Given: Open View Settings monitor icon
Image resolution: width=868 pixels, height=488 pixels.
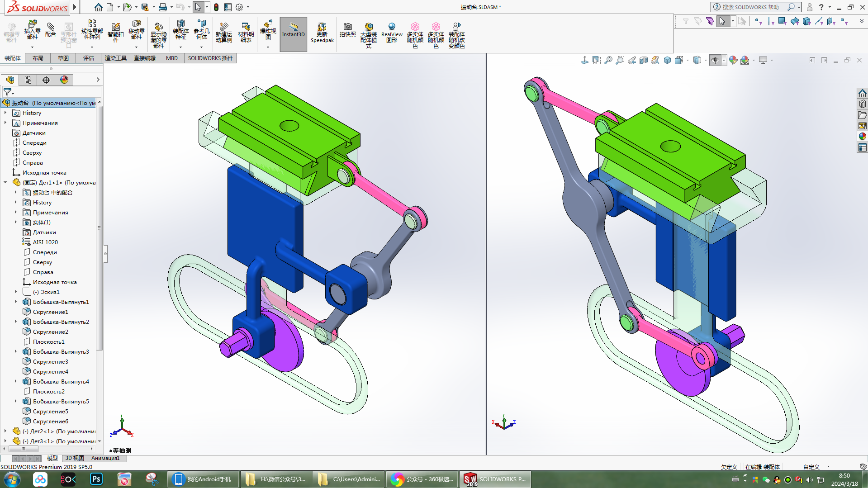Looking at the screenshot, I should point(763,60).
